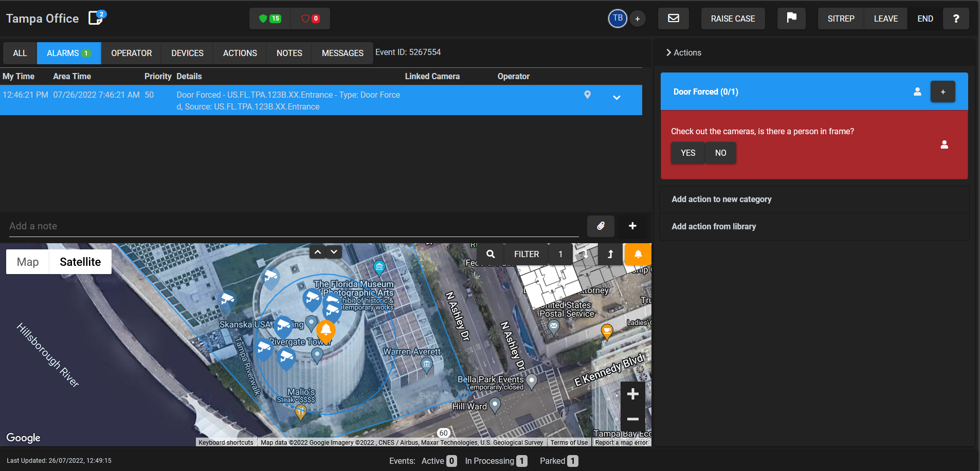This screenshot has width=980, height=471.
Task: Click the map pin icon in the alarm row
Action: (x=588, y=95)
